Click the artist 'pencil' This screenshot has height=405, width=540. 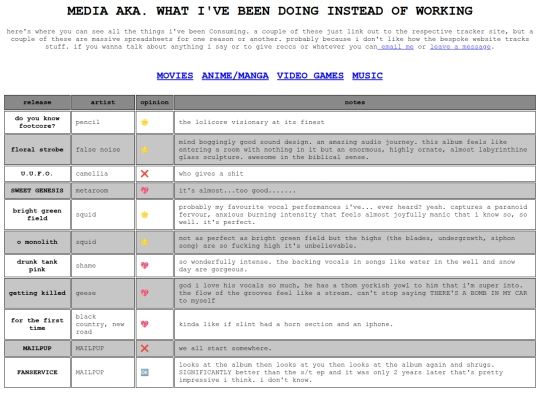click(87, 122)
